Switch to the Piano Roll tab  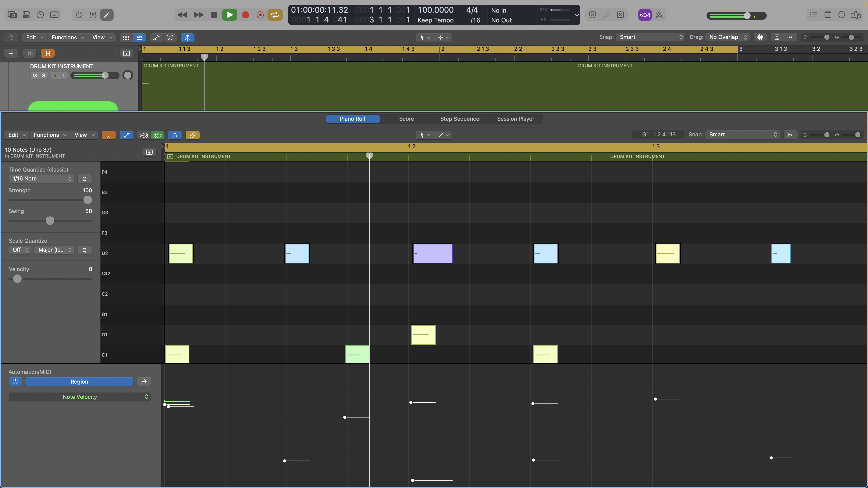point(352,119)
